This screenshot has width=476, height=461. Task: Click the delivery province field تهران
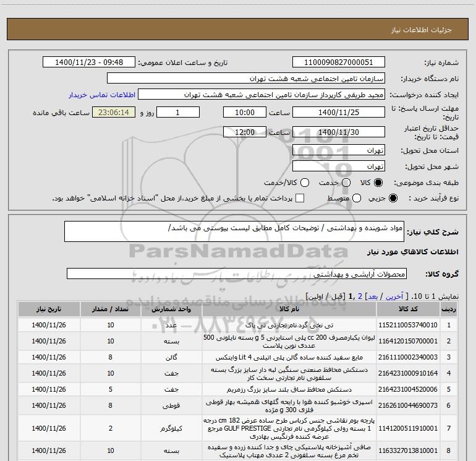[339, 150]
